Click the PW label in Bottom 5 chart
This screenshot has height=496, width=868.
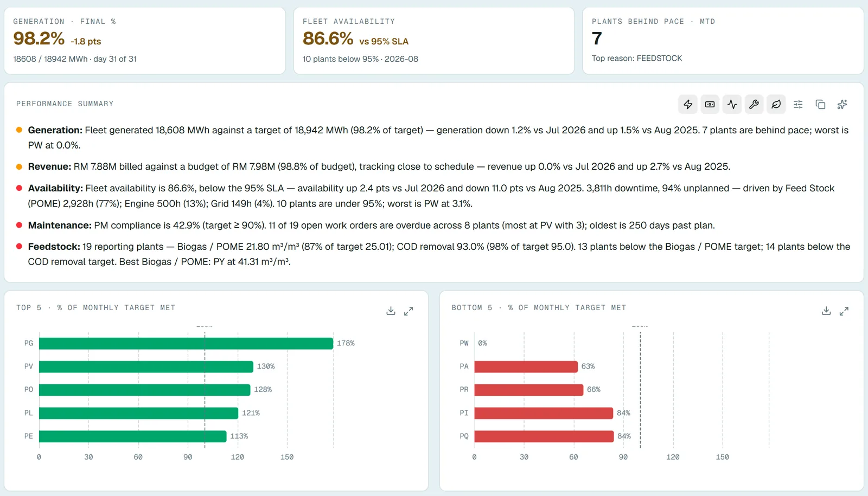[x=464, y=343]
